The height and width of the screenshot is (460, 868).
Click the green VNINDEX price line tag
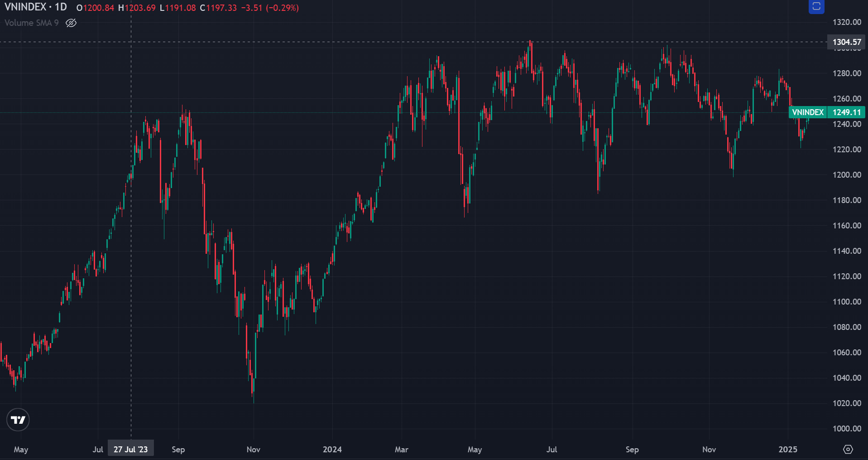pyautogui.click(x=807, y=112)
